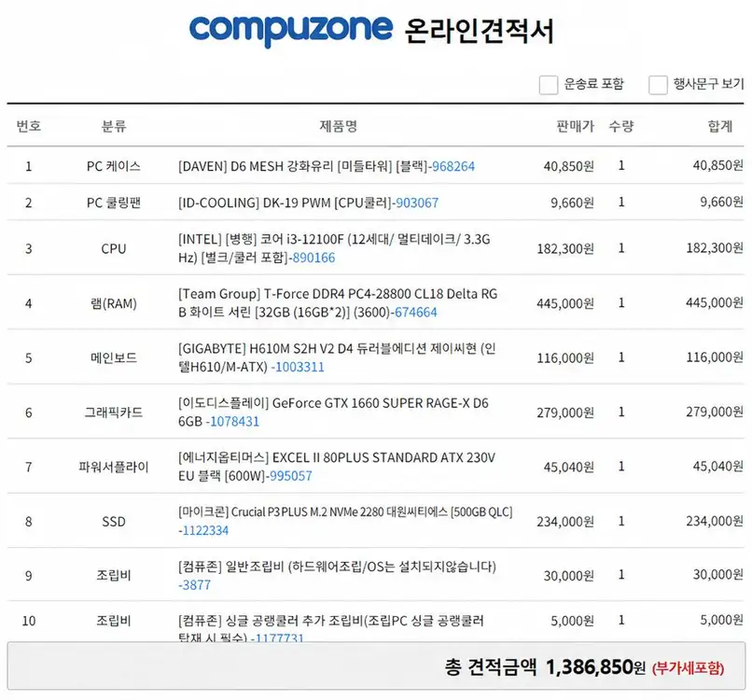Click the INTEL 코어 i3-12100F product name
Viewport: 752px width, 700px height.
tap(334, 248)
